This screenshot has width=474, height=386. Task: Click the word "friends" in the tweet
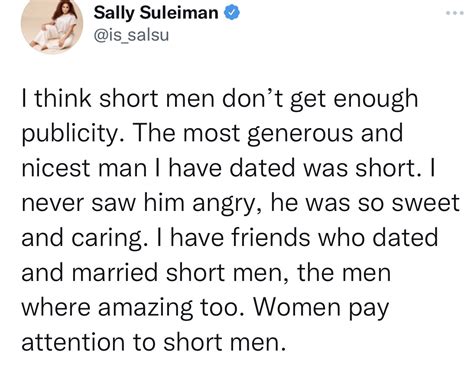coord(270,237)
